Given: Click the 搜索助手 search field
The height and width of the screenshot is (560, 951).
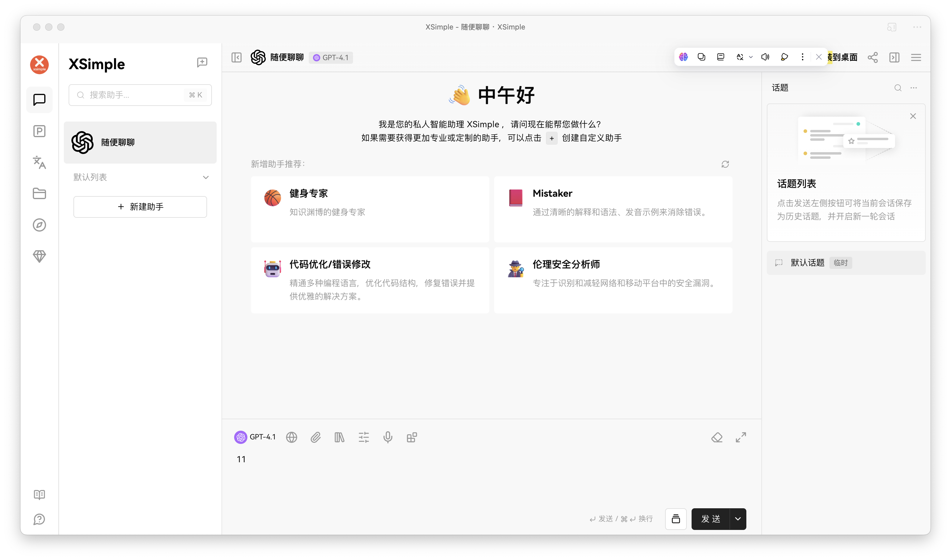Looking at the screenshot, I should tap(140, 95).
